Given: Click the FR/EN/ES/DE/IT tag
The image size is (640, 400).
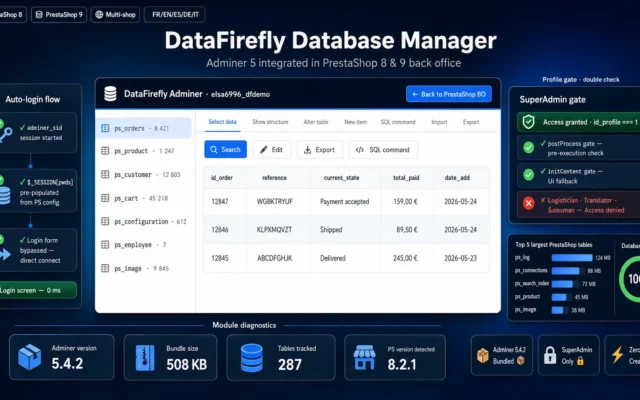Looking at the screenshot, I should click(175, 15).
